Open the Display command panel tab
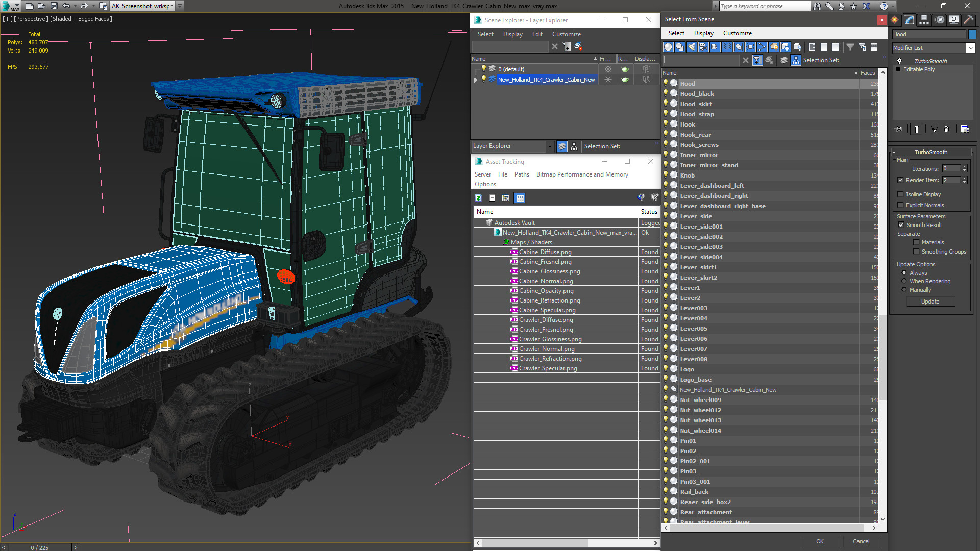This screenshot has height=551, width=980. coord(953,20)
